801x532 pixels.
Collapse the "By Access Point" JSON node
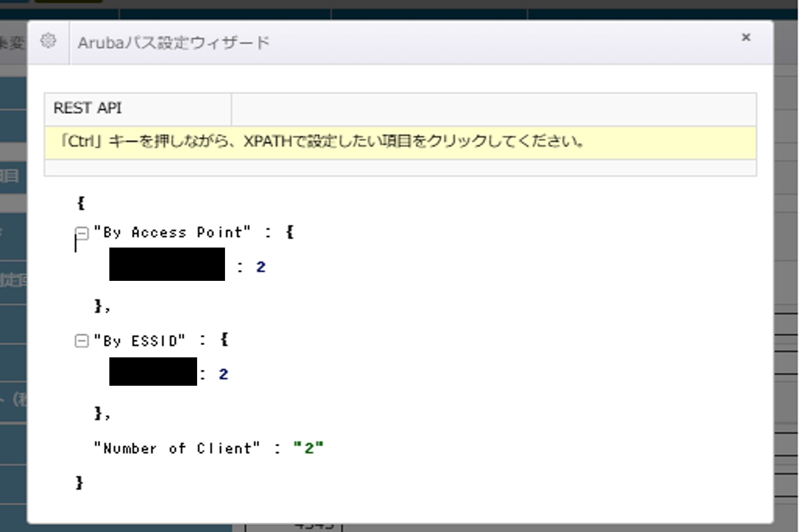81,233
